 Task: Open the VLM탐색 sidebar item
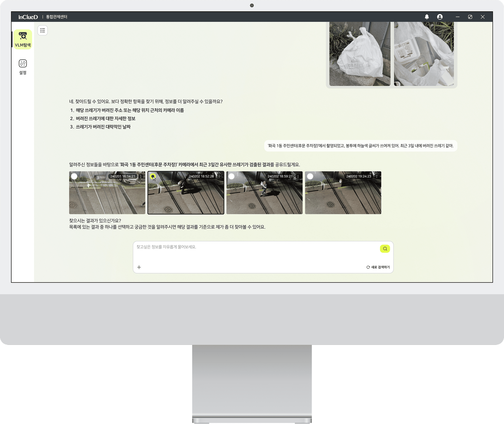pos(23,39)
